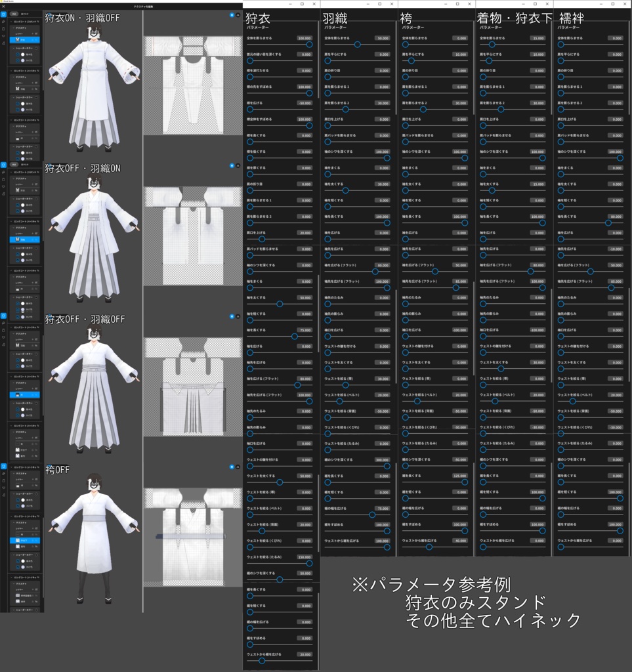
Task: Toggle かげ色 checkbox under the selected 袴 layer
Action: tap(18, 415)
